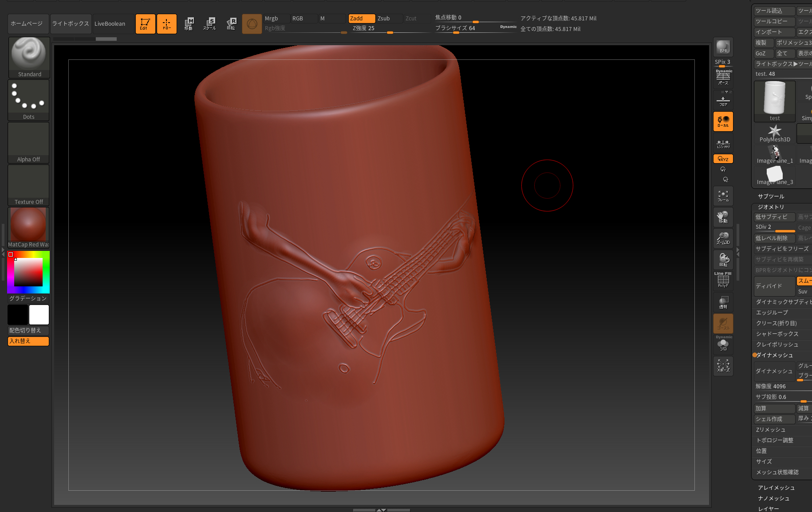Expand シャドーボックス (ShadowBox) section

777,334
